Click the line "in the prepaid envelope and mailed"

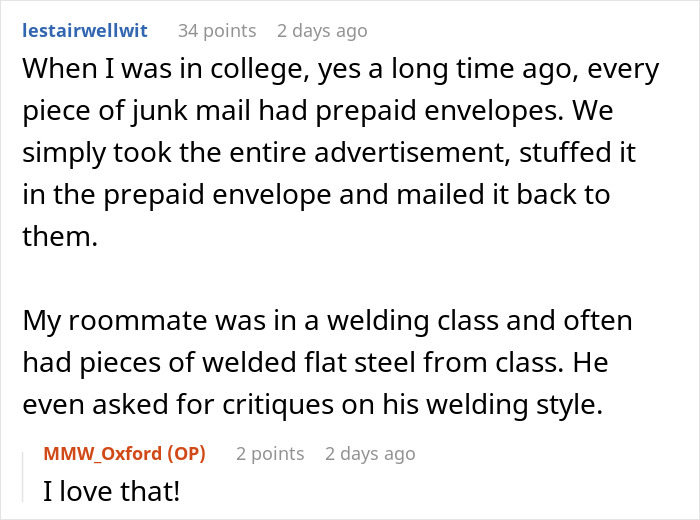coord(316,195)
